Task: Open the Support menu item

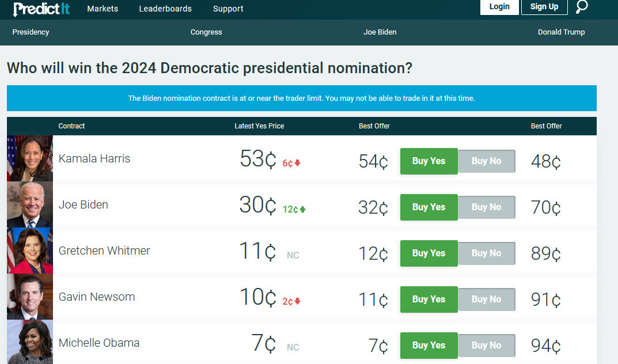Action: click(x=228, y=9)
